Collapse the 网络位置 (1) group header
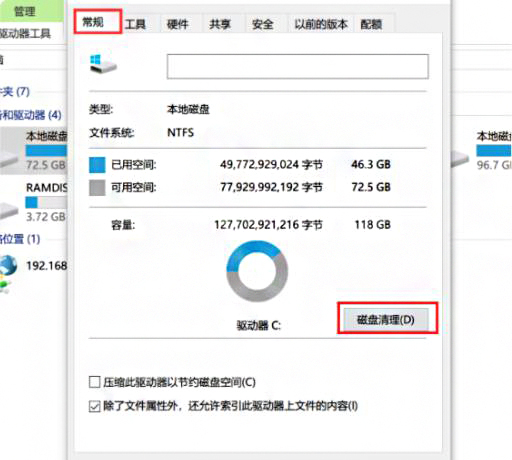This screenshot has height=460, width=512. [x=20, y=239]
